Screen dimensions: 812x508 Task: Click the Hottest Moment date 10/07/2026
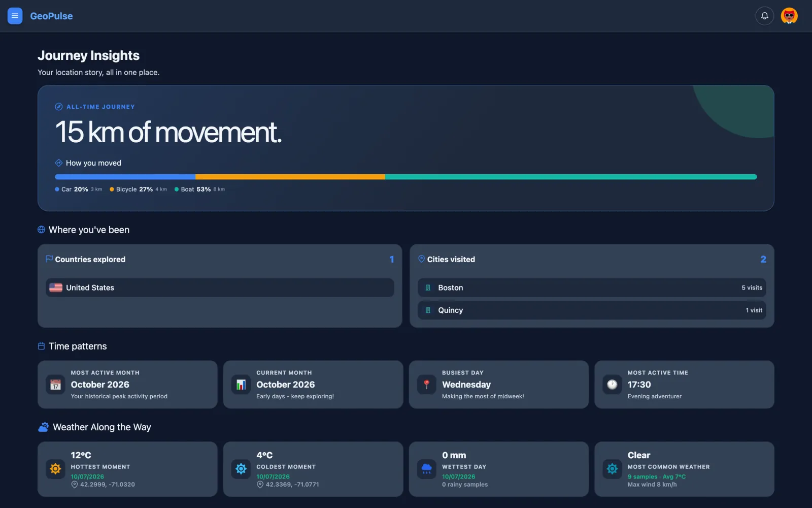click(x=87, y=477)
